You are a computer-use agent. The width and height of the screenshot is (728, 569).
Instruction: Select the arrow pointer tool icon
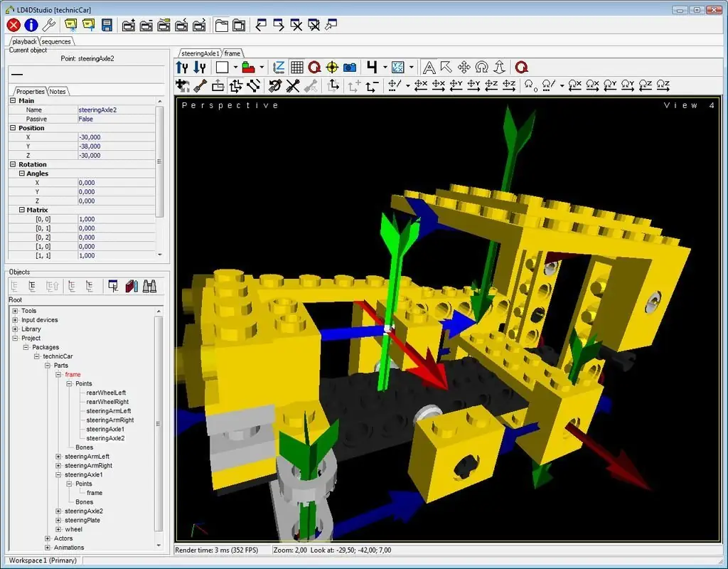(446, 68)
